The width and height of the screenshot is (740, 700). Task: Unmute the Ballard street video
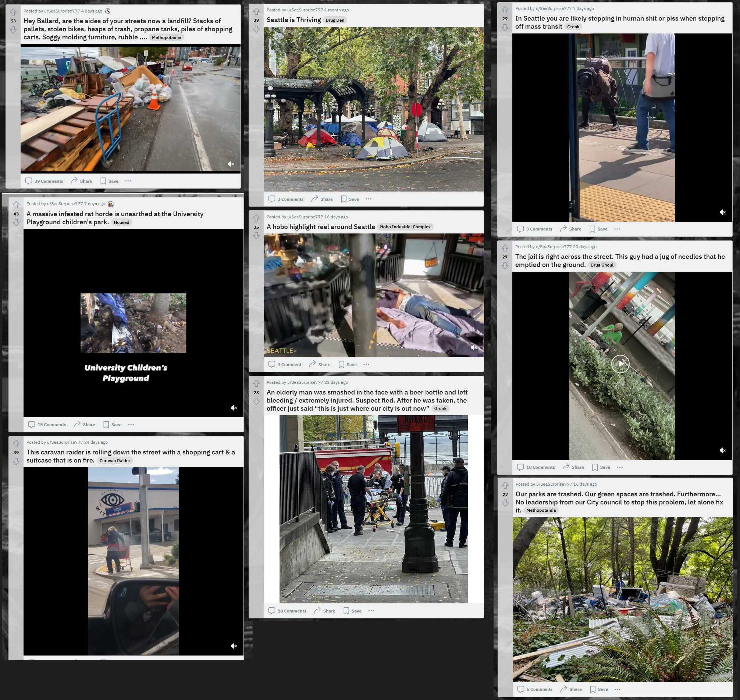coord(231,164)
